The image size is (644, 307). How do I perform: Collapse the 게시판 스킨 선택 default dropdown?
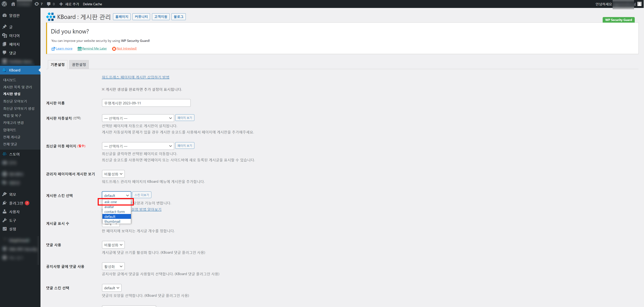click(x=116, y=195)
